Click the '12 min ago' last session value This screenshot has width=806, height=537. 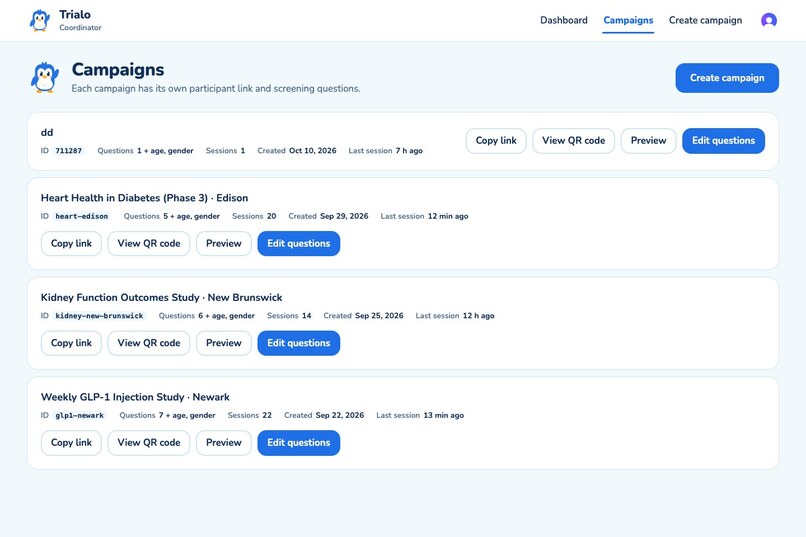448,216
